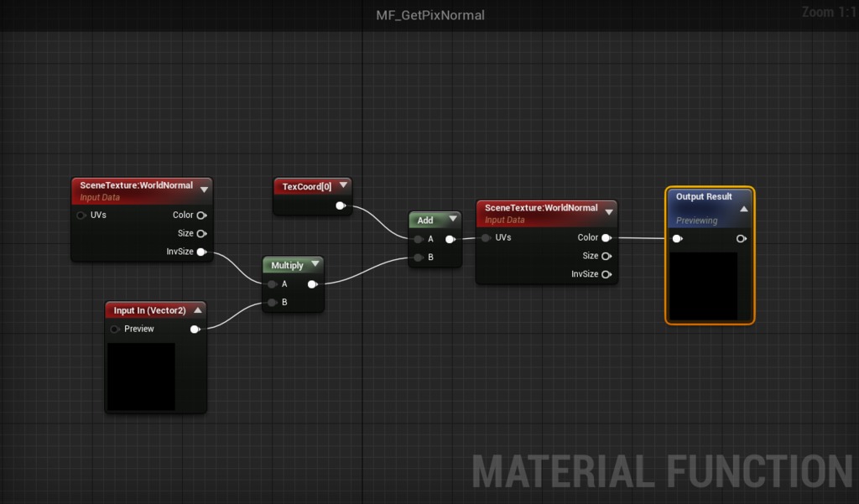Select the Add node title
Viewport: 859px width, 504px height.
tap(425, 221)
